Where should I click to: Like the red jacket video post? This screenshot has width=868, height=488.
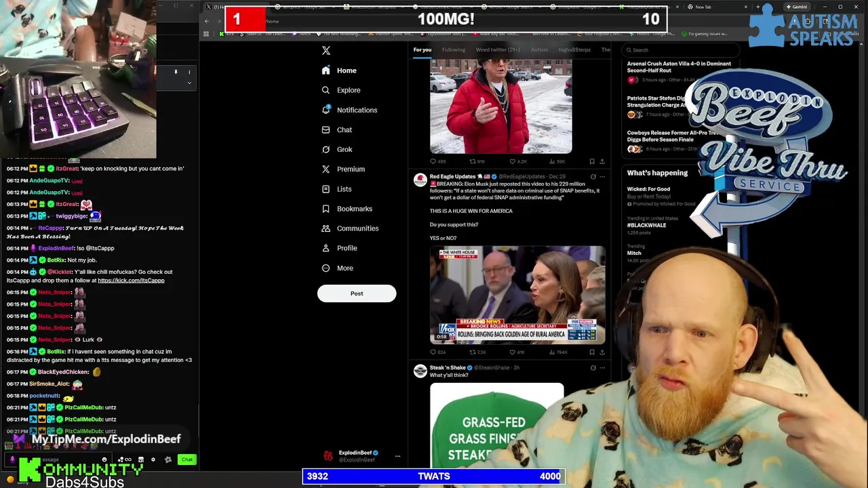tap(513, 161)
